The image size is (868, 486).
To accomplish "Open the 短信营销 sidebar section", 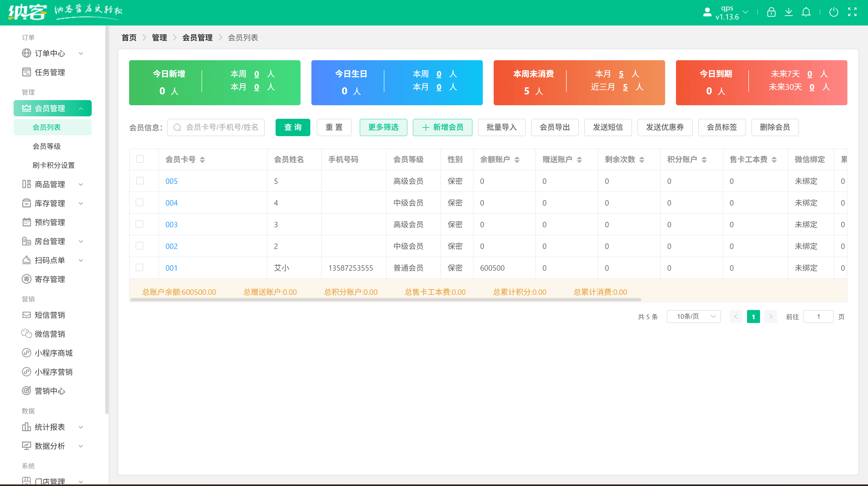I will click(x=50, y=315).
